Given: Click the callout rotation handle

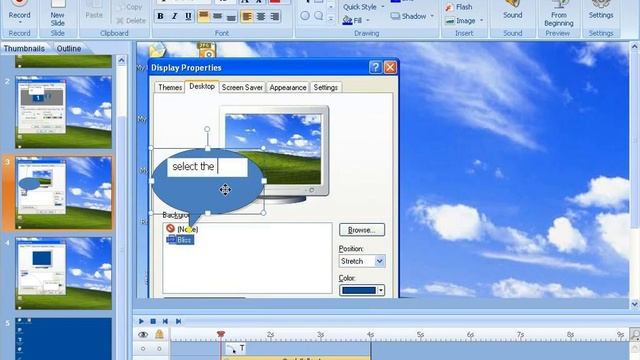Looking at the screenshot, I should click(x=207, y=129).
